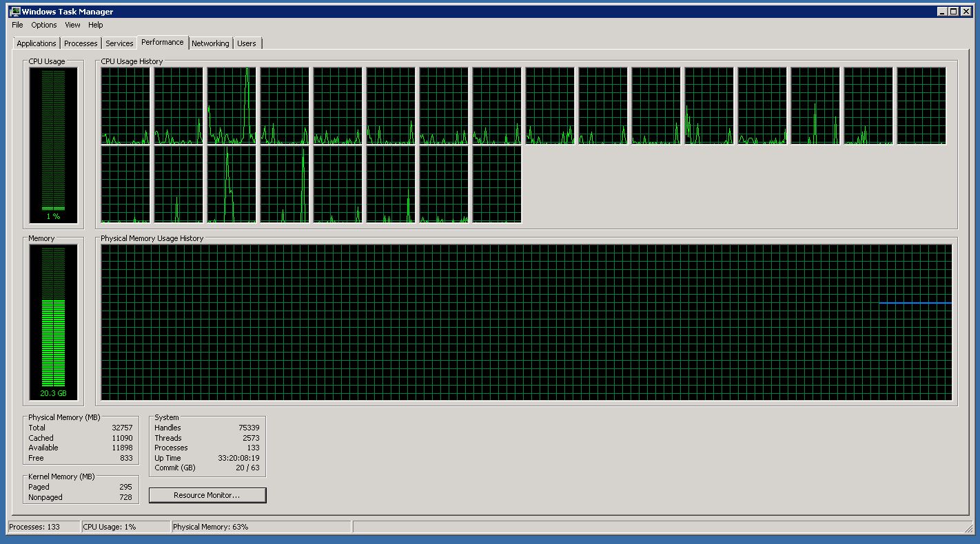
Task: Click the last CPU history graph in top row
Action: tap(921, 106)
